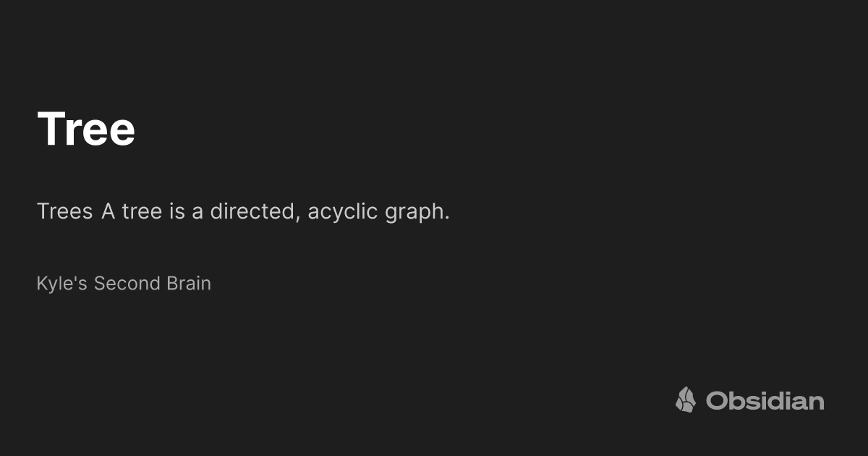Click the word "graph" in the description
This screenshot has width=868, height=456.
[x=414, y=214]
